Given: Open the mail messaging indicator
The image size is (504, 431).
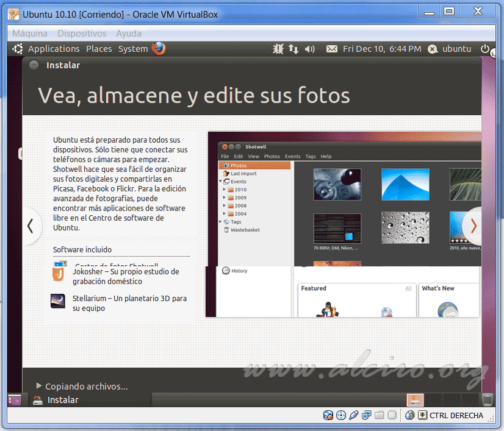Looking at the screenshot, I should [x=332, y=49].
